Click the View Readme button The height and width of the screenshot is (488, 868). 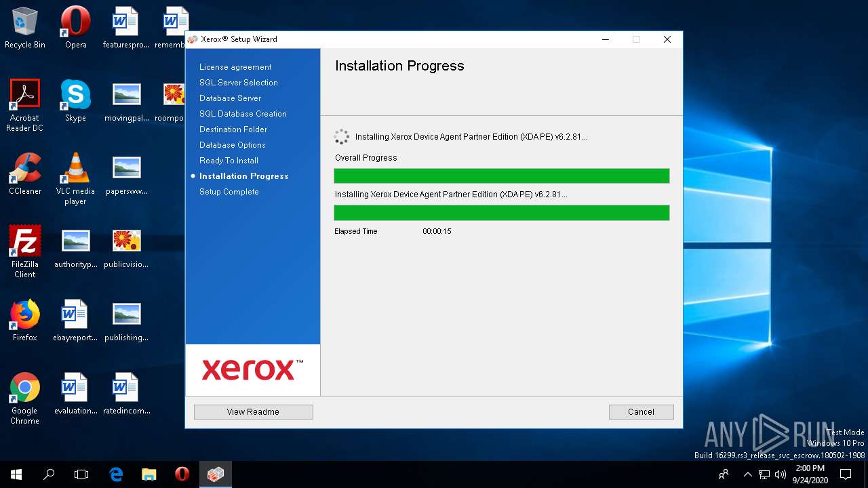[253, 412]
